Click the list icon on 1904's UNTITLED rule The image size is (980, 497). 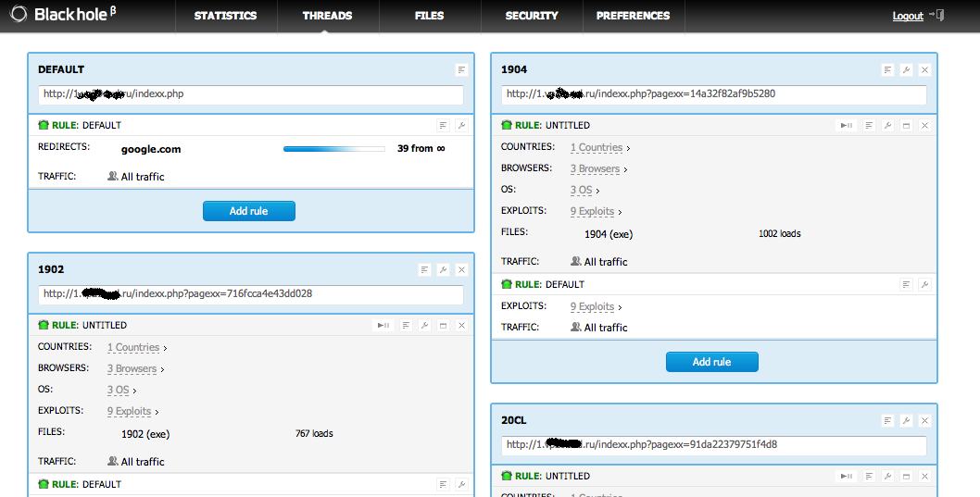869,125
